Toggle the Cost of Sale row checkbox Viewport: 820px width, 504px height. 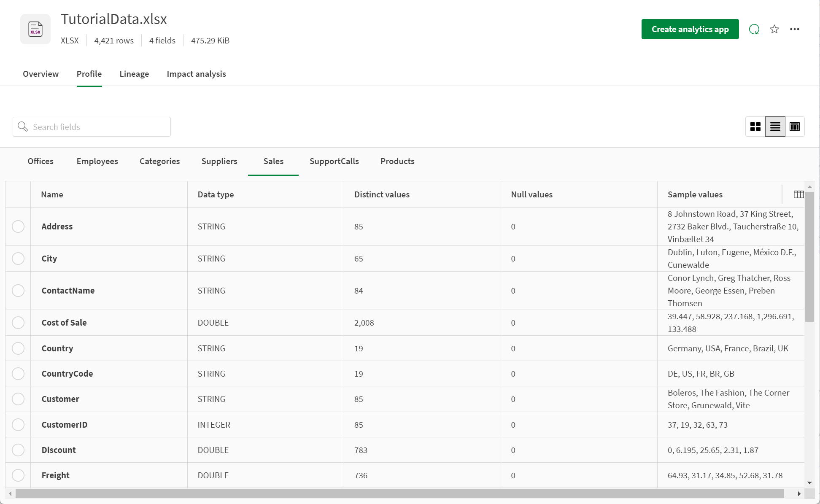[x=18, y=323]
